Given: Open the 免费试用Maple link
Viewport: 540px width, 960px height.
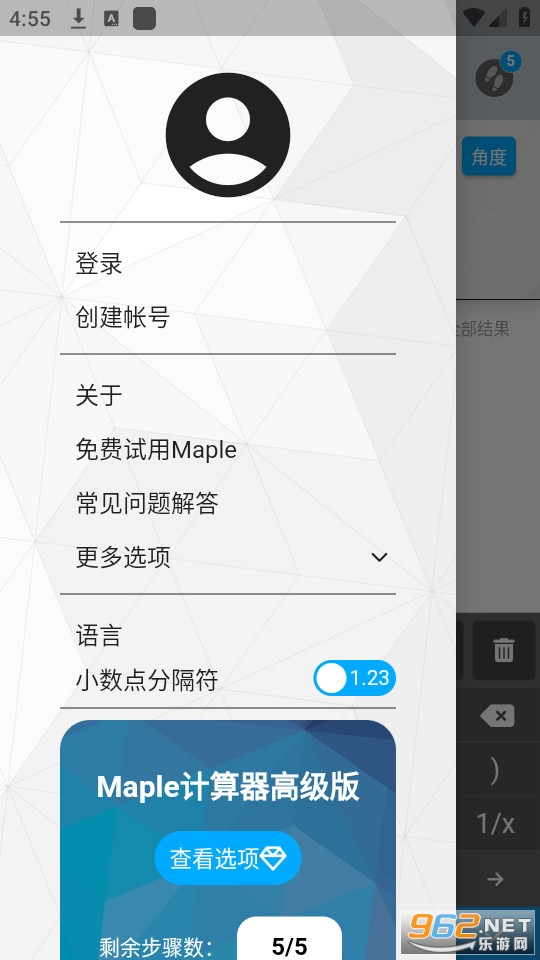Looking at the screenshot, I should click(x=156, y=450).
